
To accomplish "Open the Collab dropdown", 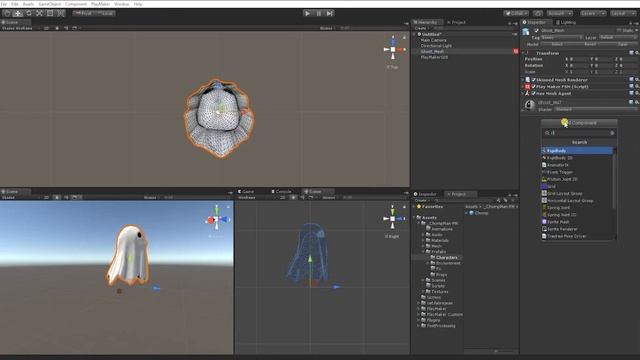I will pyautogui.click(x=516, y=13).
